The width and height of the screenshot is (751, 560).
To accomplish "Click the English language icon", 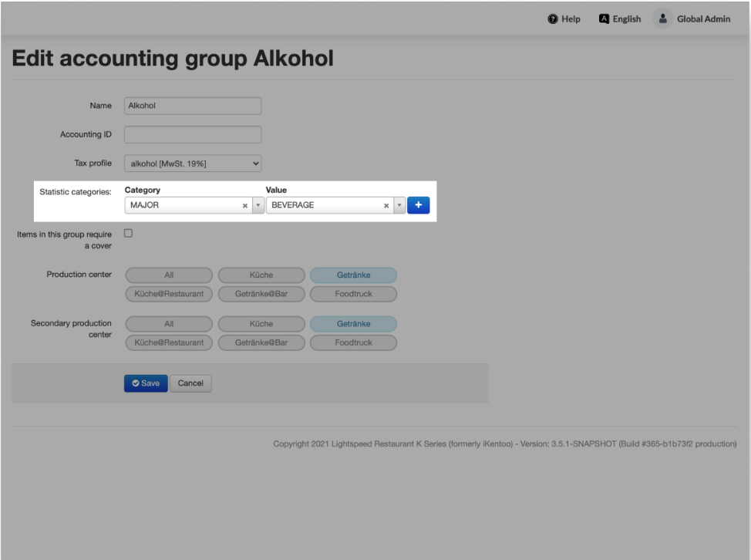I will click(605, 19).
